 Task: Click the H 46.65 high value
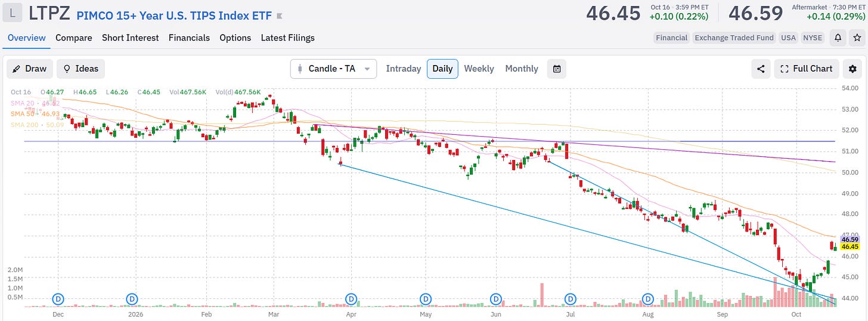[x=85, y=92]
